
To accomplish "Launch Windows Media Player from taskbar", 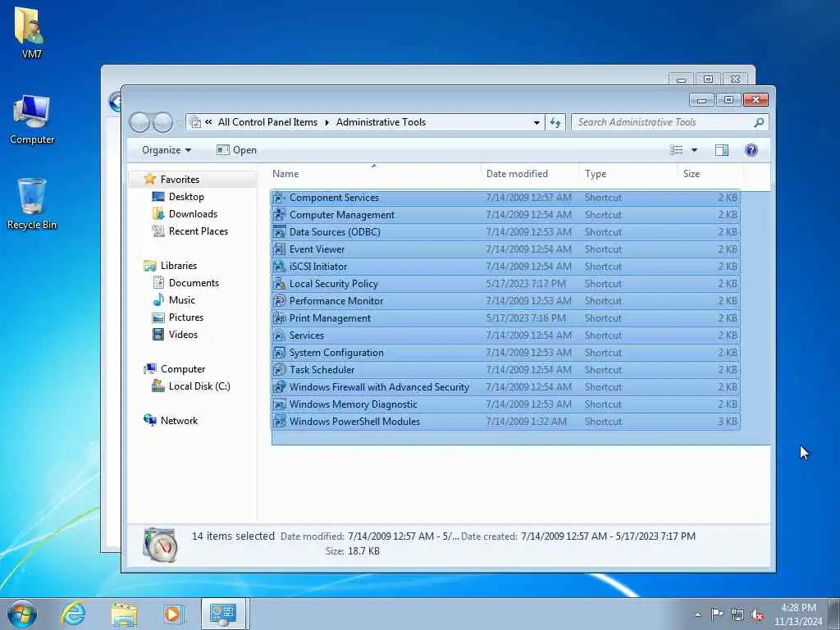I will click(173, 614).
